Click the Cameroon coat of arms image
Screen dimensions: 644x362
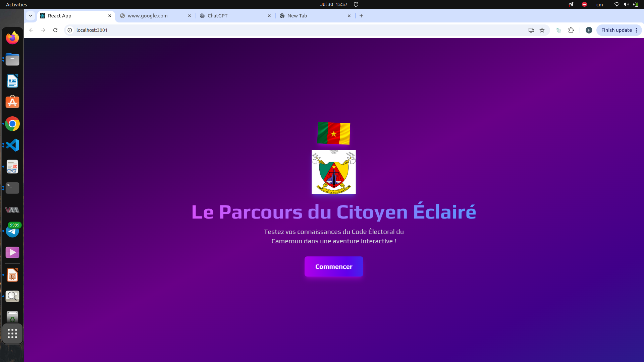[x=334, y=172]
